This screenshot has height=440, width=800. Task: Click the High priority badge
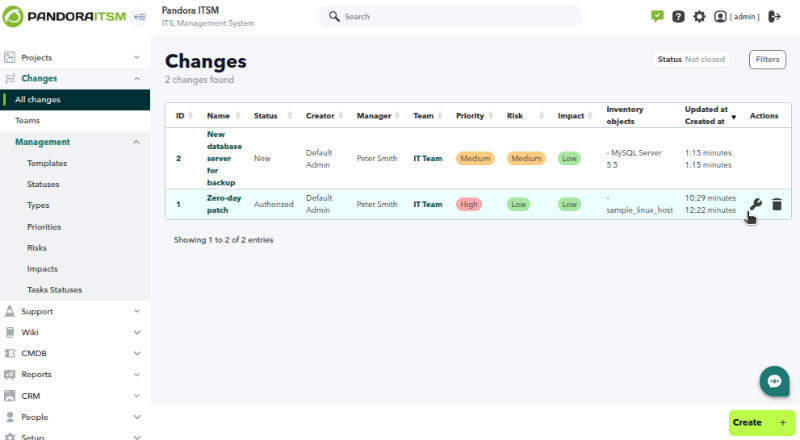click(468, 204)
